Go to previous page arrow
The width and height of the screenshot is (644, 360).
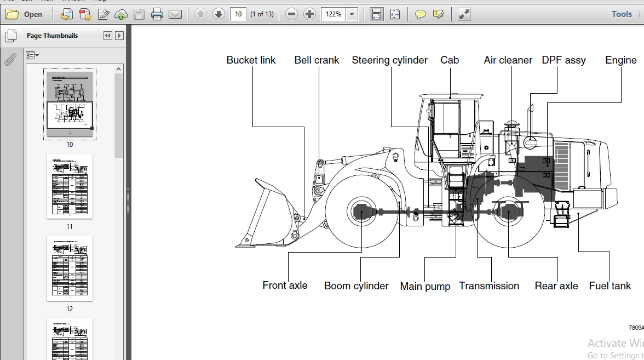click(200, 14)
